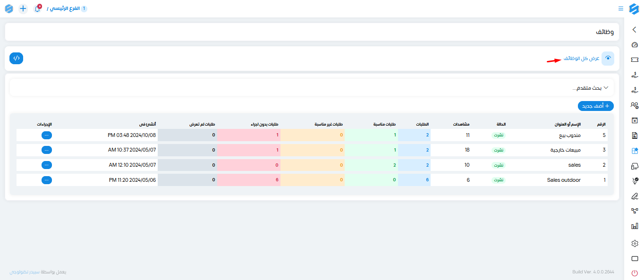Open the bar chart reports sidebar icon
The width and height of the screenshot is (644, 280).
635,226
